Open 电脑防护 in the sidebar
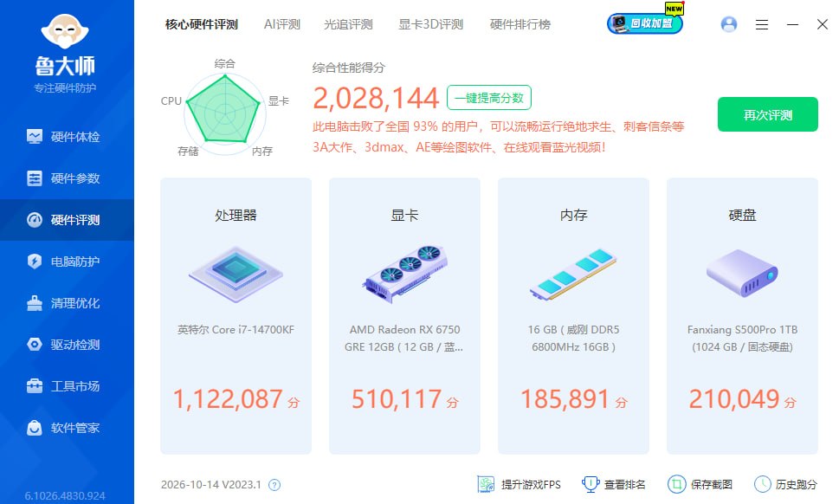This screenshot has height=504, width=839. click(67, 262)
